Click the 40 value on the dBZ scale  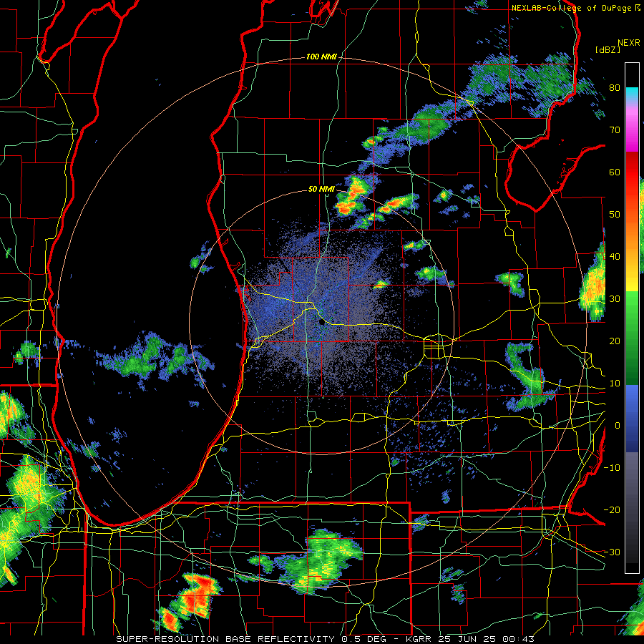click(x=615, y=257)
